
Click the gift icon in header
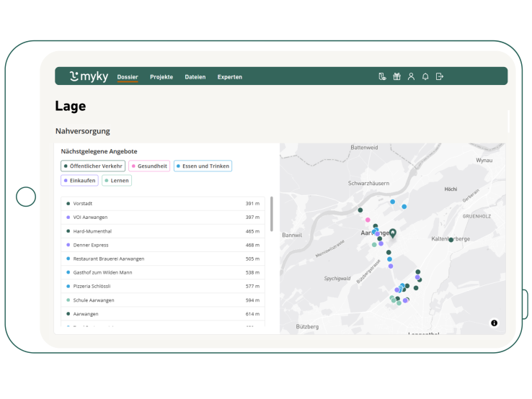pos(396,76)
